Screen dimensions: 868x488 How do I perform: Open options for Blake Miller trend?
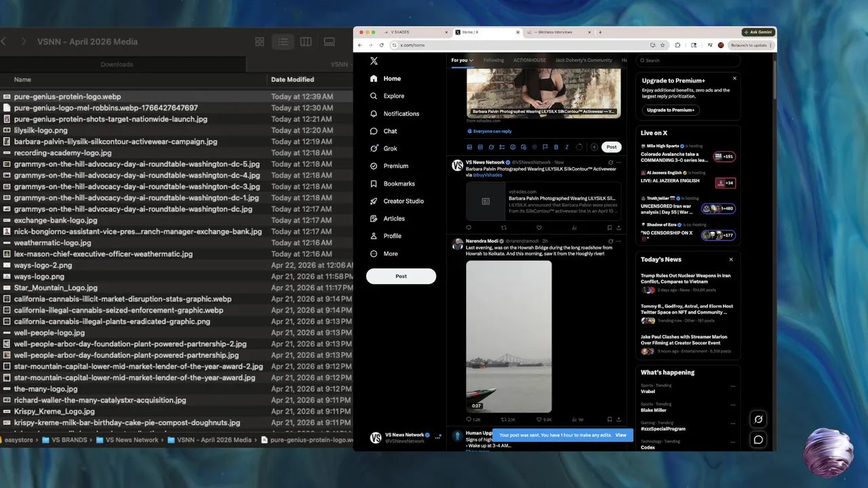[732, 405]
